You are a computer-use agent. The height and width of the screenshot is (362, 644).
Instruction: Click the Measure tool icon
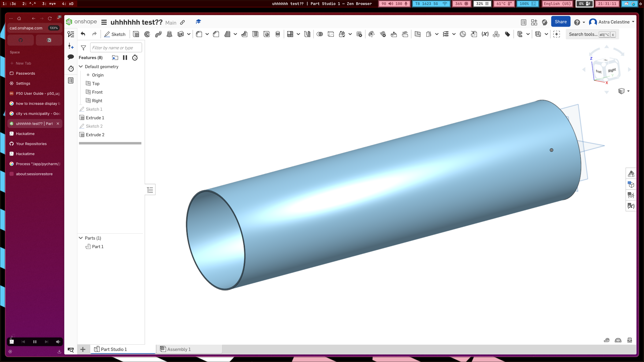pyautogui.click(x=606, y=340)
